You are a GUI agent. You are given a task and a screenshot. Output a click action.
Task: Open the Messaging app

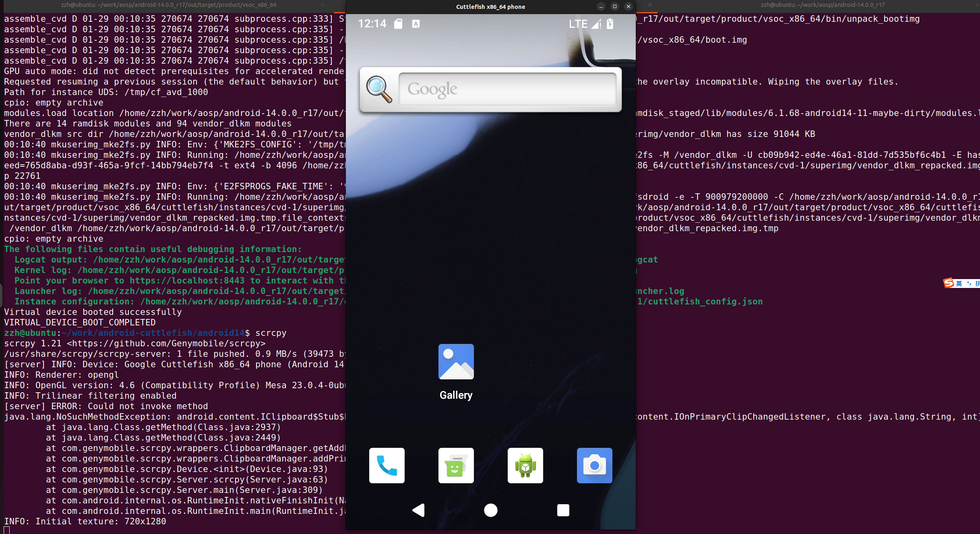coord(456,466)
